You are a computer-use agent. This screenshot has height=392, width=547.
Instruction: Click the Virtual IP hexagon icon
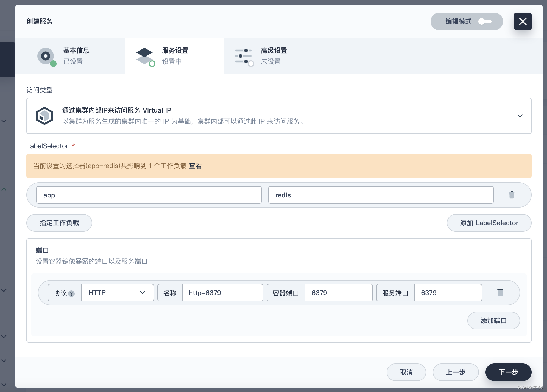[x=44, y=116]
